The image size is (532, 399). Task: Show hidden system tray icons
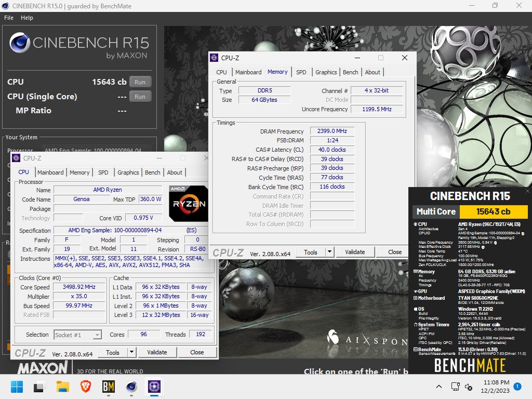[x=438, y=387]
